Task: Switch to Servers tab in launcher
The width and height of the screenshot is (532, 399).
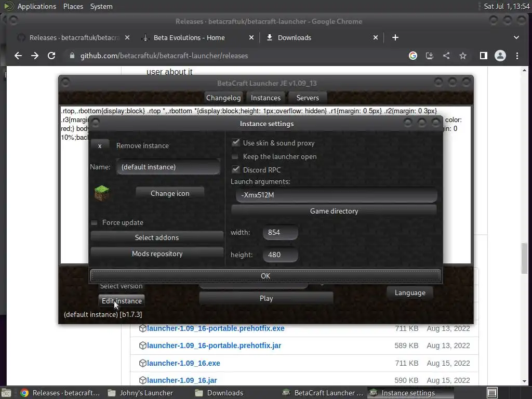Action: pyautogui.click(x=308, y=98)
